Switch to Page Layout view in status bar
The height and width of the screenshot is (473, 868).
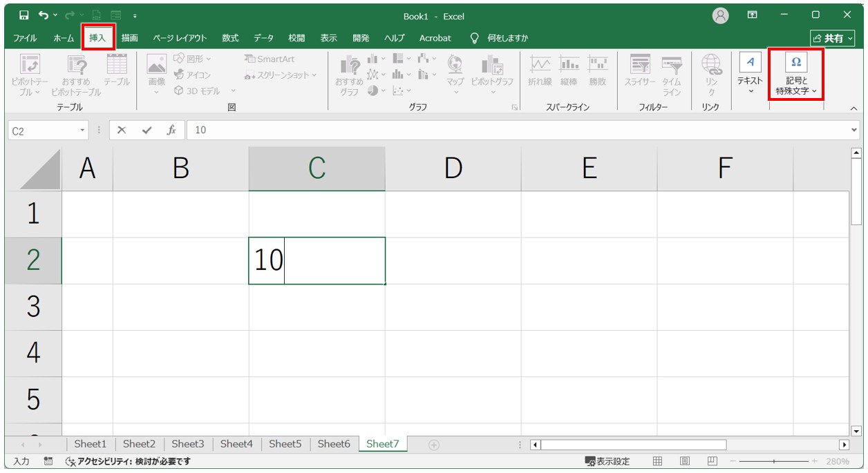[x=684, y=461]
